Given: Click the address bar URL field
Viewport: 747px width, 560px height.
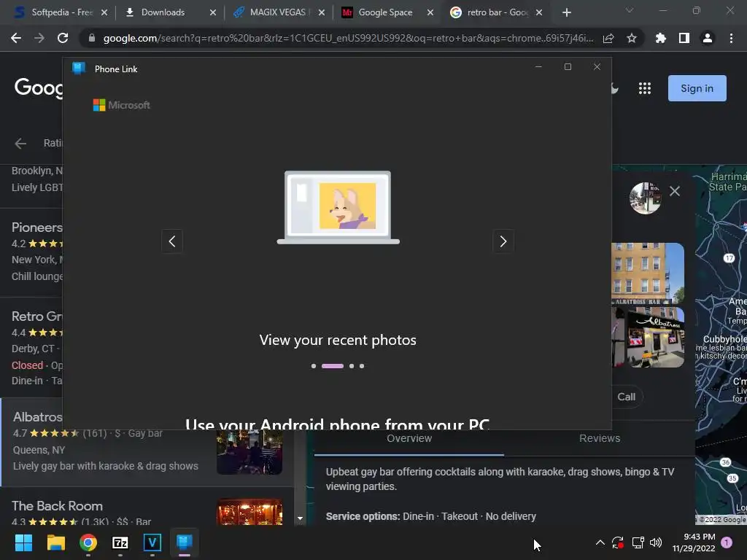Looking at the screenshot, I should pos(348,38).
